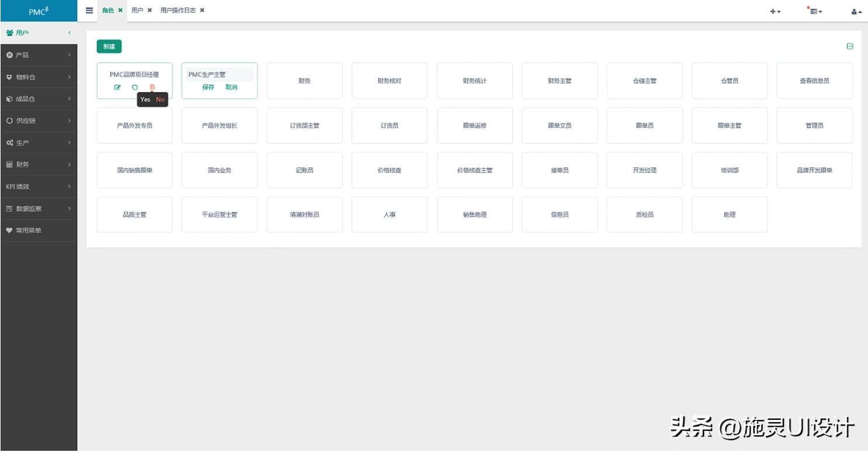The width and height of the screenshot is (868, 452).
Task: Confirm deletion with Yes in the popup
Action: tap(145, 100)
